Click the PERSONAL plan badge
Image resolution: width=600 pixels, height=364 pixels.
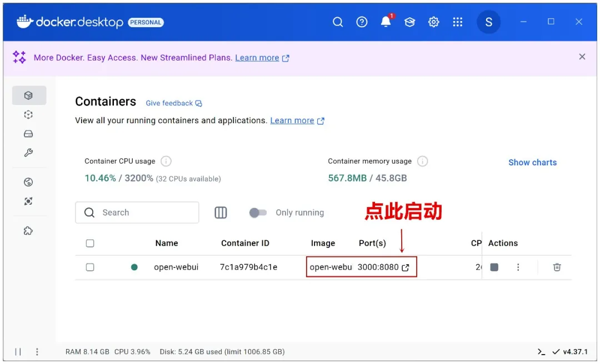tap(146, 22)
